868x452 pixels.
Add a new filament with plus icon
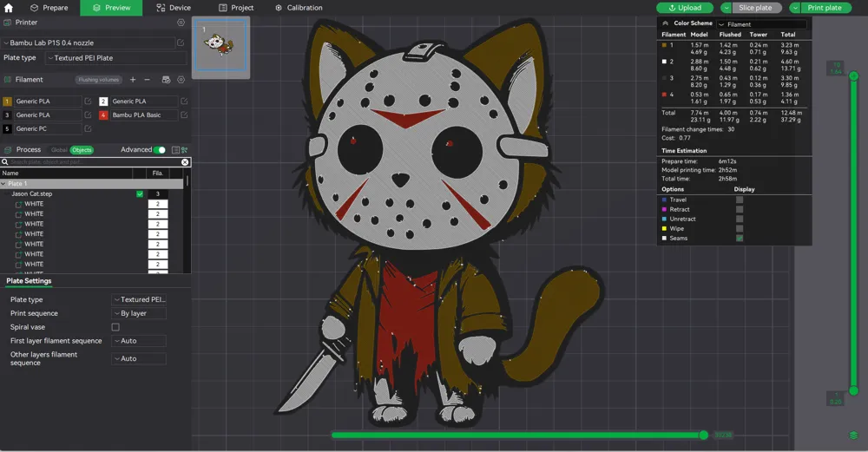click(x=133, y=80)
